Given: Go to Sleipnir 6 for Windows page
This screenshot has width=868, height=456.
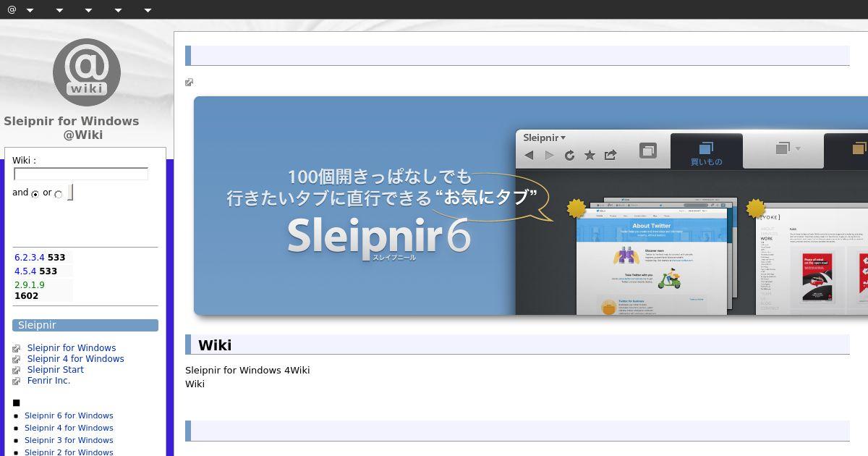Looking at the screenshot, I should click(x=69, y=415).
